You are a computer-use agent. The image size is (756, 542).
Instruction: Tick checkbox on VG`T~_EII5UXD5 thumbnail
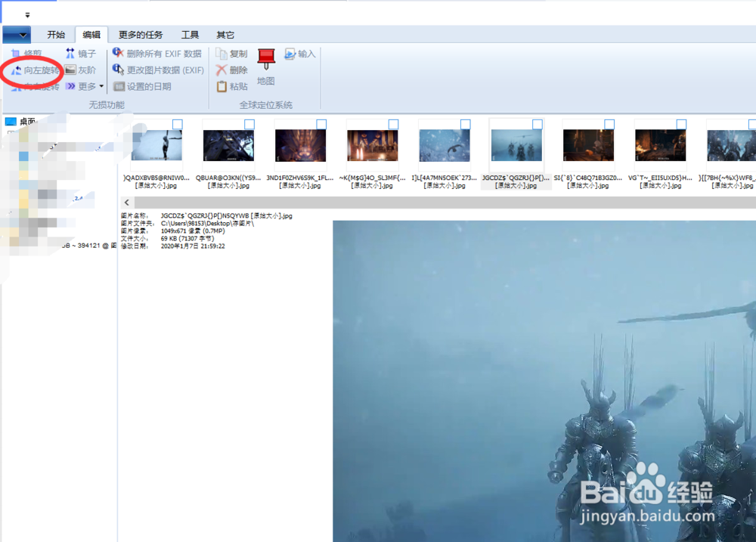tap(681, 125)
